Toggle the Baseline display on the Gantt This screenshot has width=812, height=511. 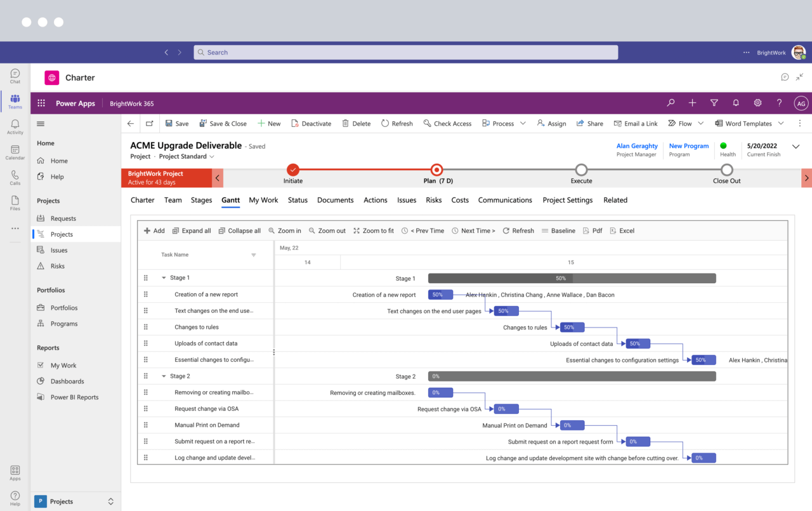[558, 230]
